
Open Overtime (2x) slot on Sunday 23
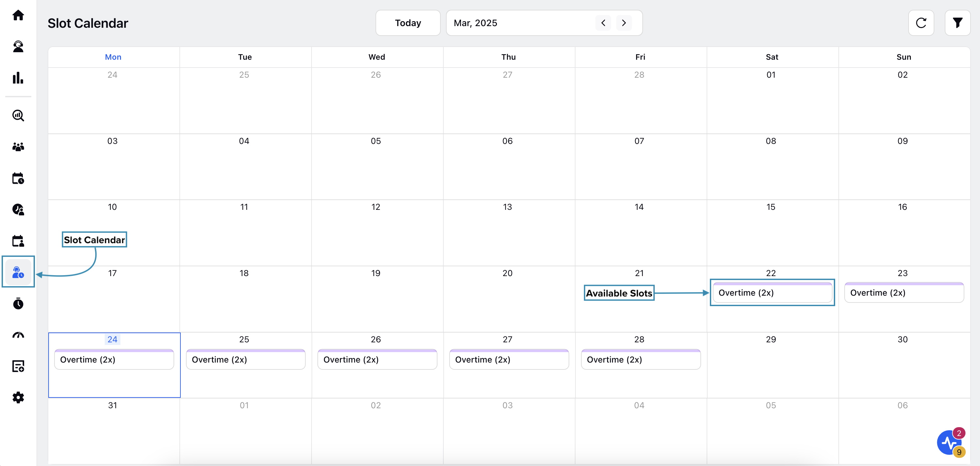(x=904, y=292)
